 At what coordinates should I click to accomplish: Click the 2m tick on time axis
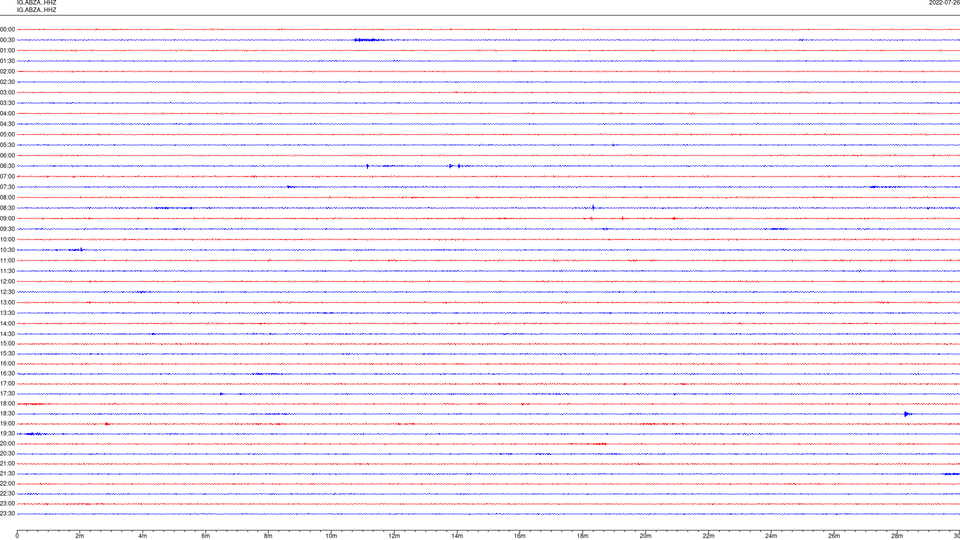(80, 536)
